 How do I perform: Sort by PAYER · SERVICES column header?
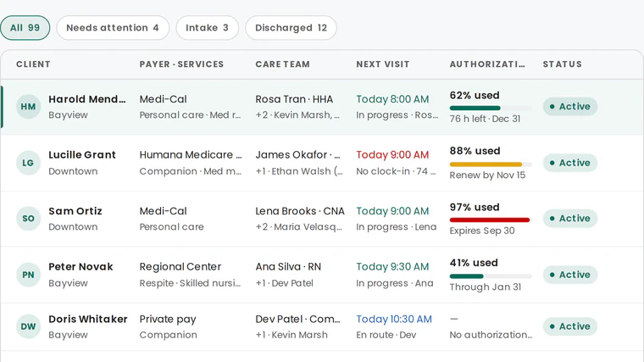tap(181, 64)
